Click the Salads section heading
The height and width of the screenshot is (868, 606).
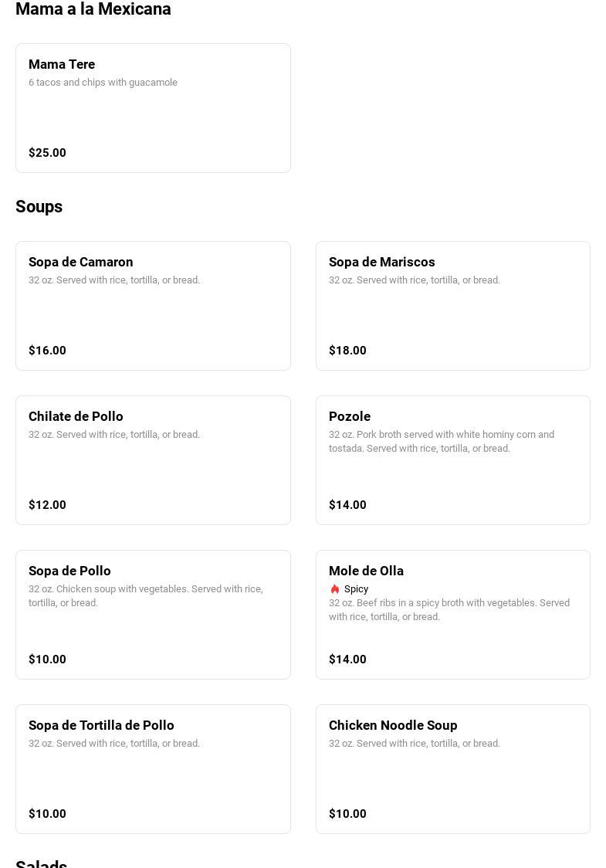coord(42,863)
